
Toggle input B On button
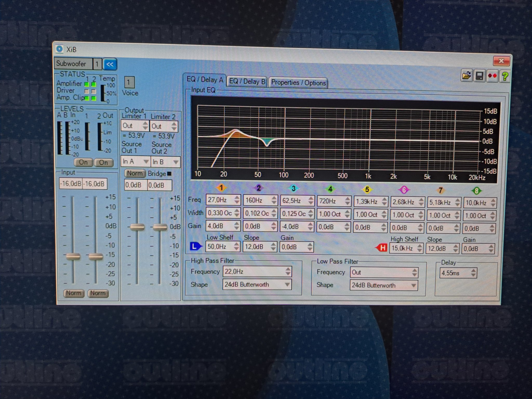click(103, 163)
